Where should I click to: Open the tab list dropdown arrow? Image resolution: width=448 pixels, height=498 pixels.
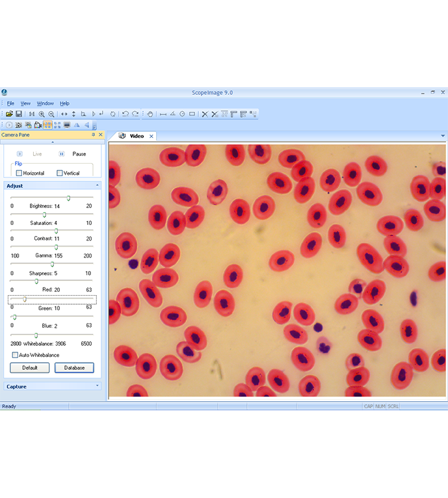443,136
